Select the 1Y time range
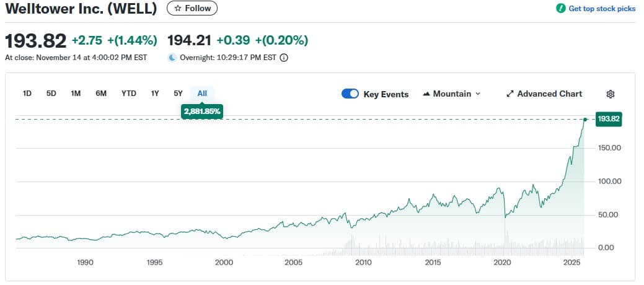This screenshot has height=285, width=644. [x=155, y=94]
